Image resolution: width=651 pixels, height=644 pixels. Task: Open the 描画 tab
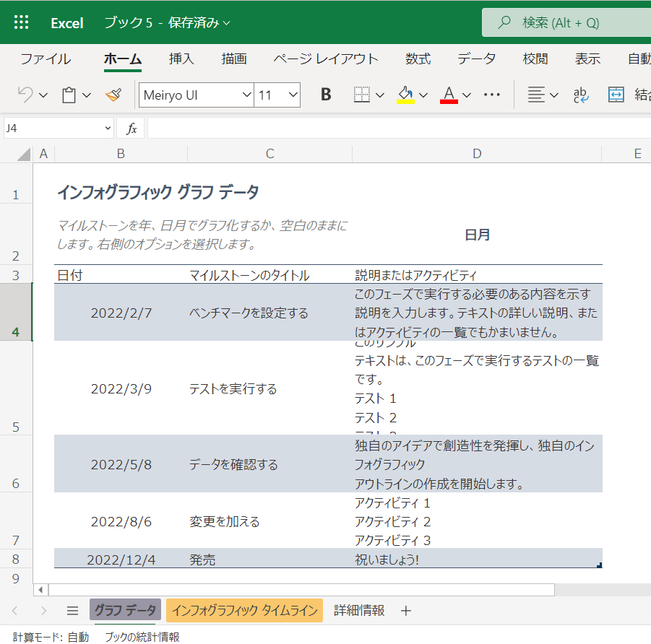coord(234,59)
